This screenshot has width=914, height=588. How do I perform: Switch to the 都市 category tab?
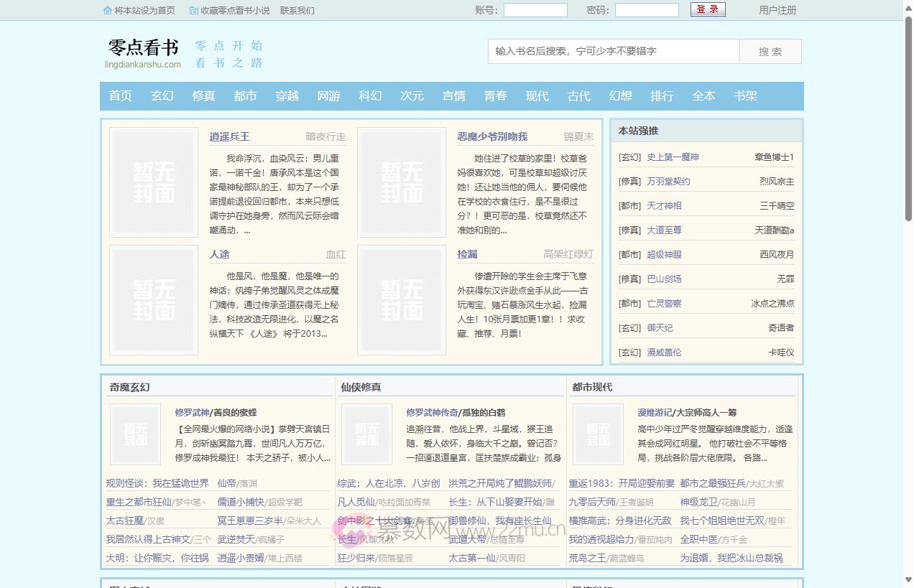pos(245,95)
